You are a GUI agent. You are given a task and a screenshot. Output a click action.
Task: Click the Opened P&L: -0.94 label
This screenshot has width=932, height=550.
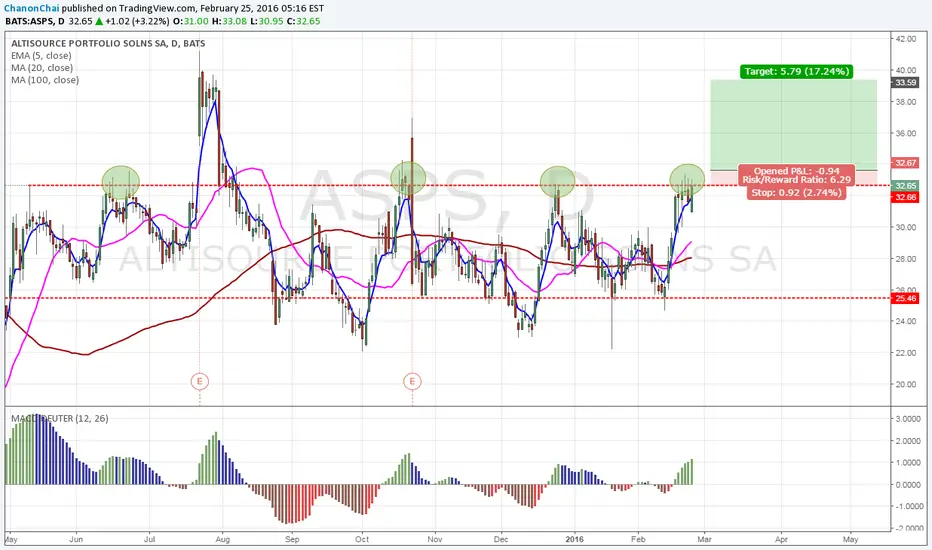click(796, 171)
